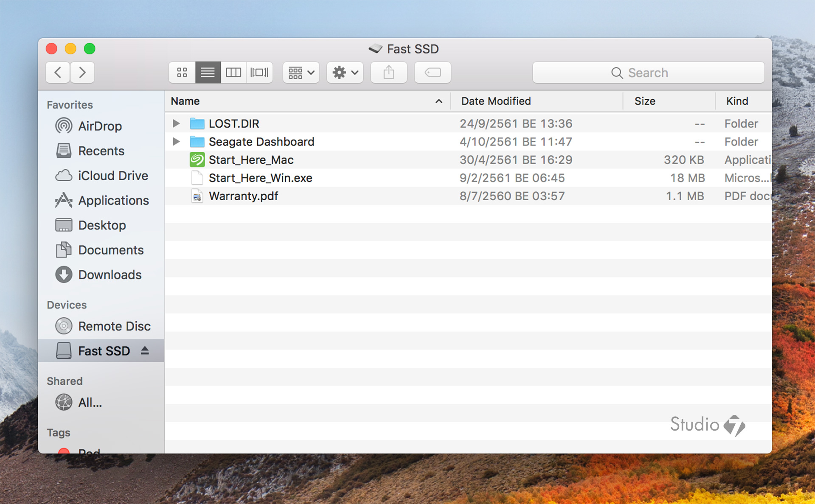Open the gear Action menu

click(x=345, y=73)
